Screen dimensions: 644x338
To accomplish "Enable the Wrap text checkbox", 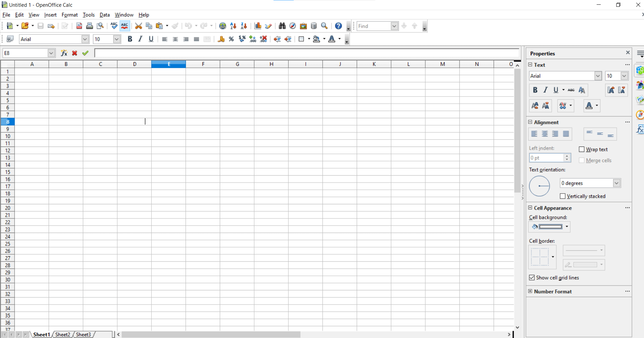I will pyautogui.click(x=582, y=149).
